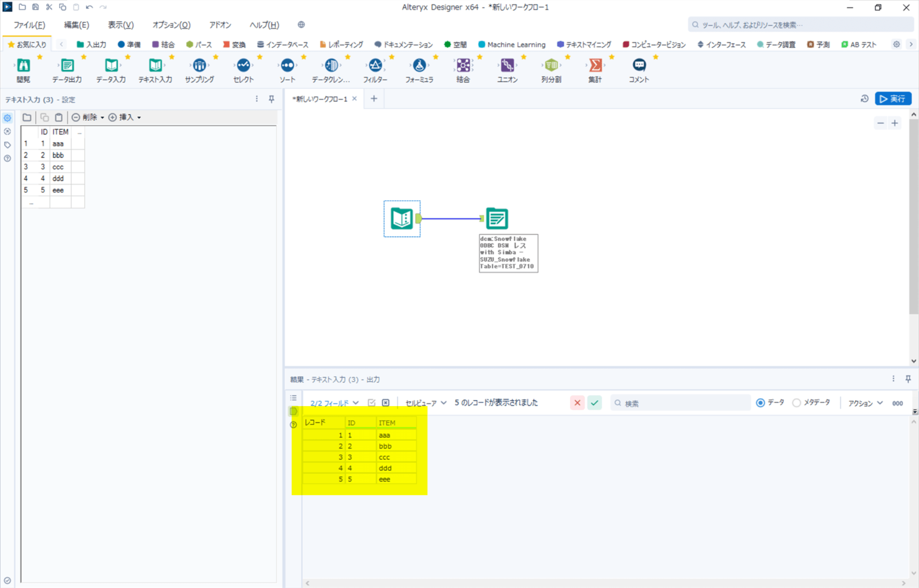Select the 結合 (Join) tool icon
This screenshot has width=919, height=588.
[463, 65]
